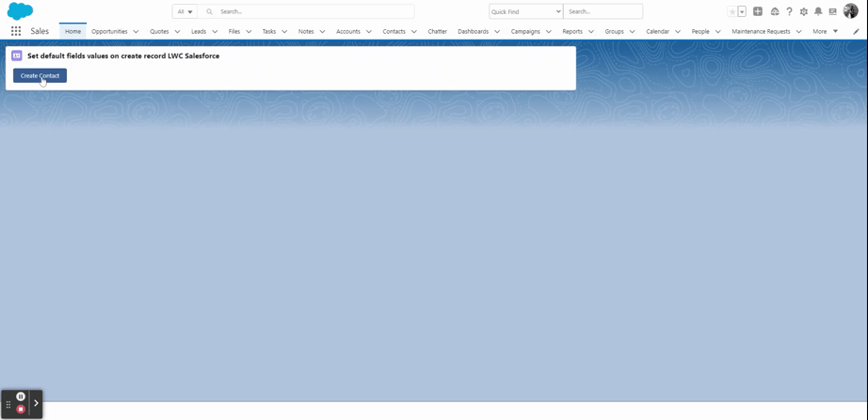The image size is (868, 420).
Task: Expand the Leads tab chevron
Action: click(215, 32)
